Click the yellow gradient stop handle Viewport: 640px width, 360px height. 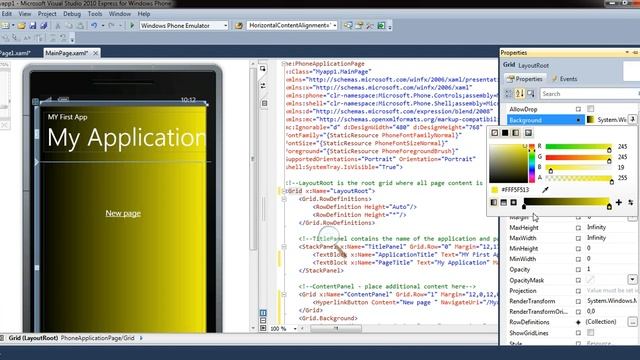[609, 207]
